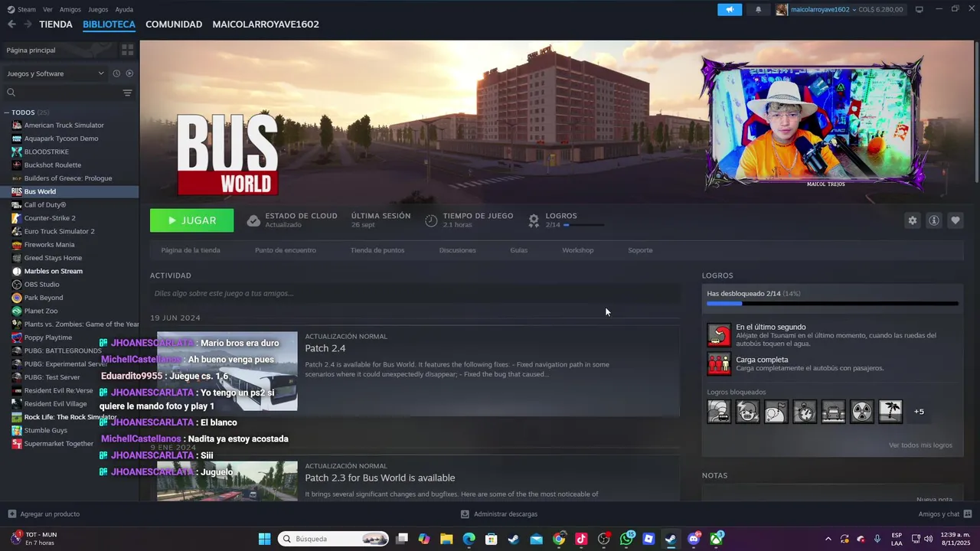Click the Steam announcements megaphone icon
The width and height of the screenshot is (980, 551).
pos(730,9)
